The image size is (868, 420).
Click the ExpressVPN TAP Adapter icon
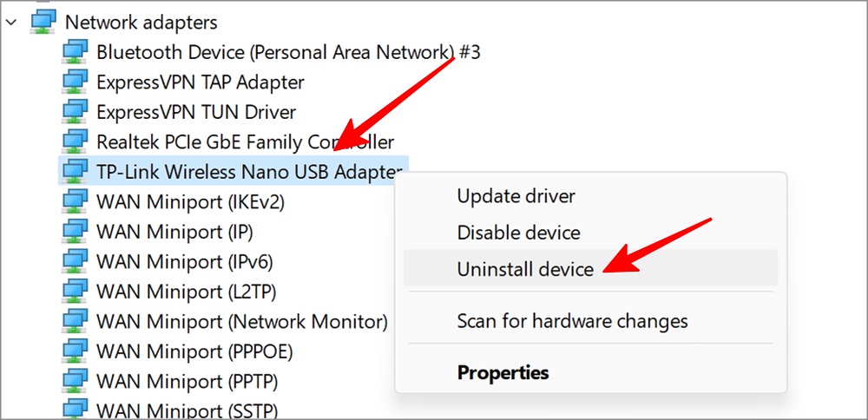76,82
